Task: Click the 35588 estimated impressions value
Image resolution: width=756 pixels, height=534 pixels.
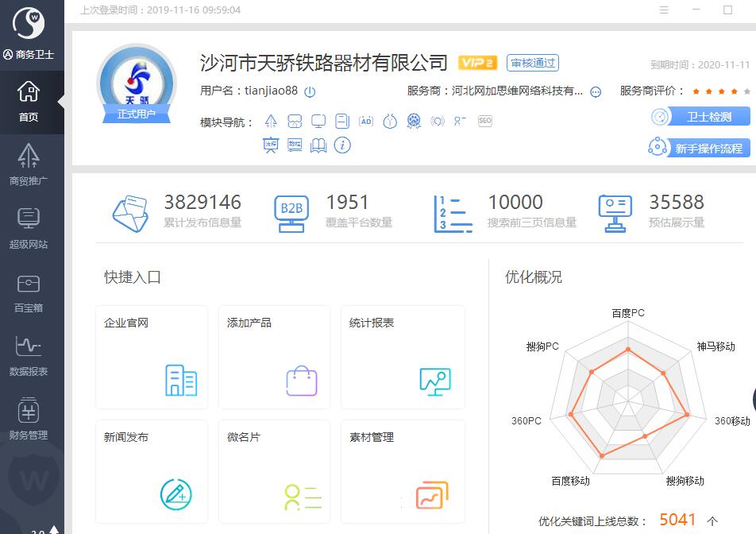Action: (x=677, y=202)
